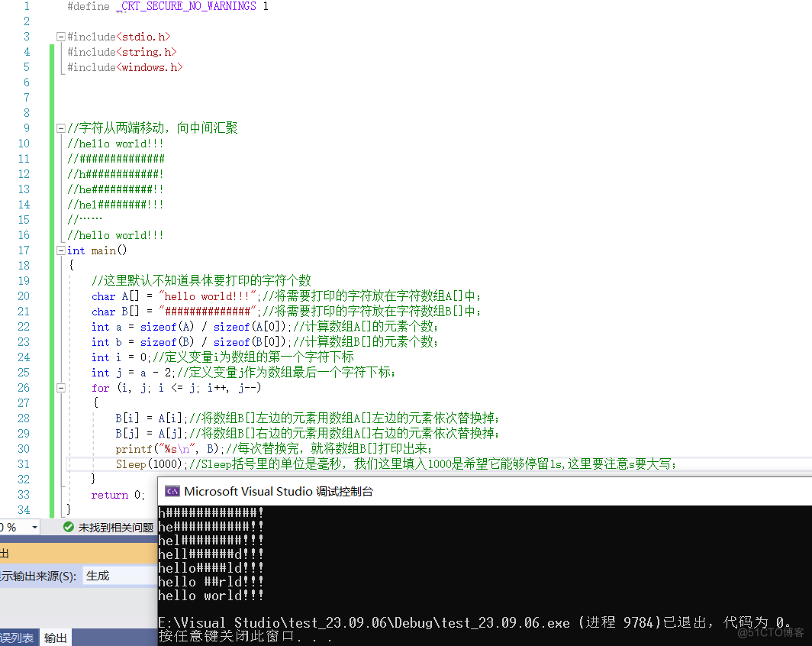Click line number 31 in the gutter
The image size is (812, 646).
pyautogui.click(x=24, y=464)
